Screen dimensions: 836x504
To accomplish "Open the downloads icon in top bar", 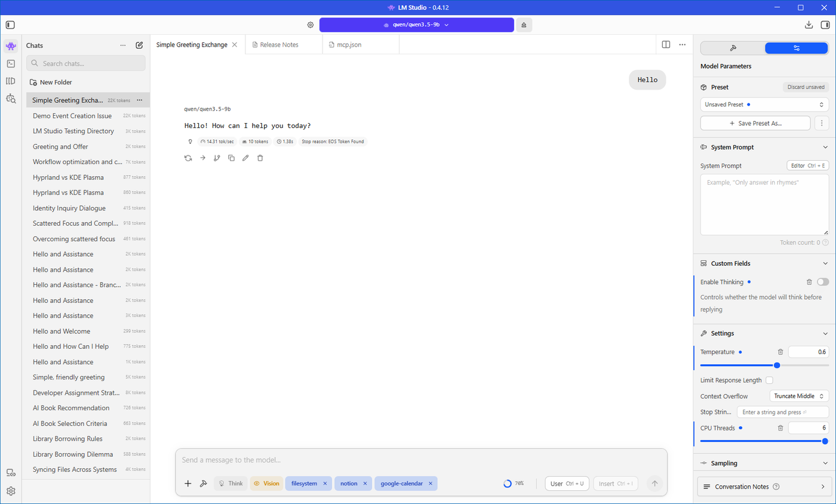I will pos(809,25).
